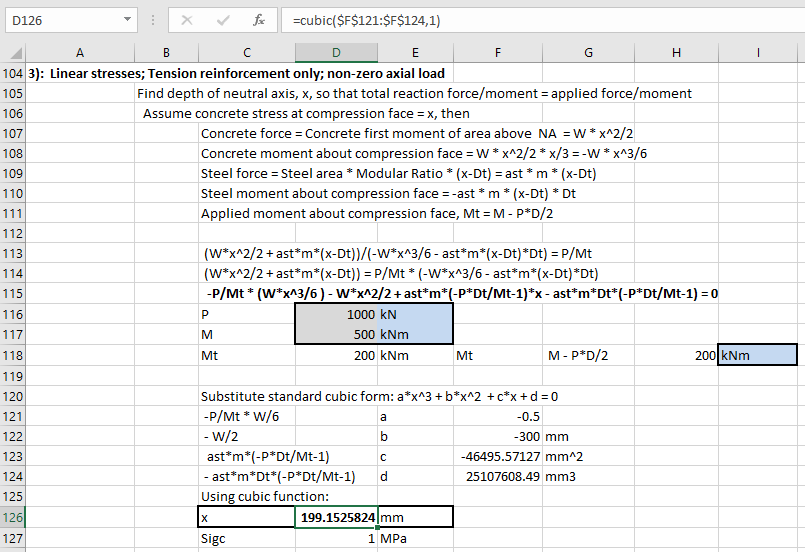Click the Enter checkmark icon in formula bar
Image resolution: width=805 pixels, height=552 pixels.
tap(224, 20)
